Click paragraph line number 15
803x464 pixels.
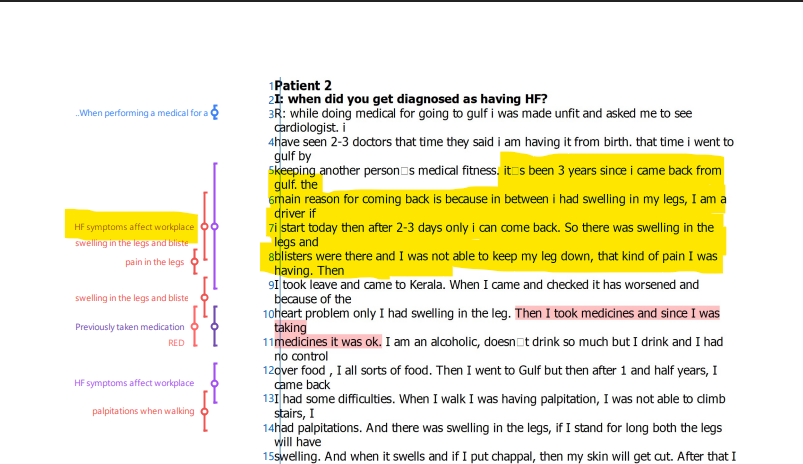pos(268,457)
